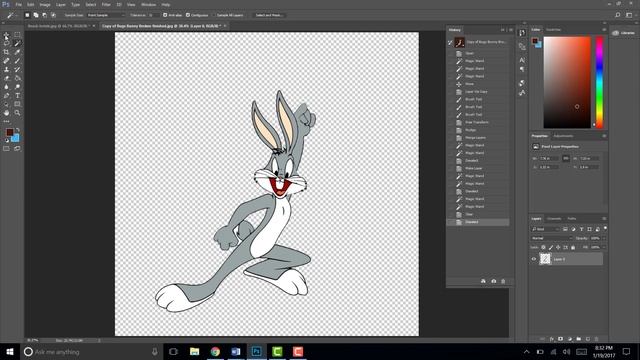Select the Move tool

click(6, 35)
